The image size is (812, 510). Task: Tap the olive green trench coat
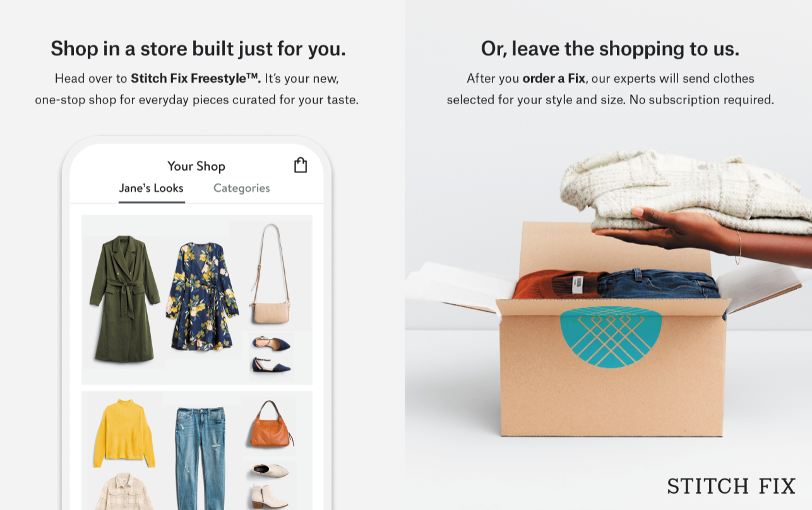click(124, 299)
